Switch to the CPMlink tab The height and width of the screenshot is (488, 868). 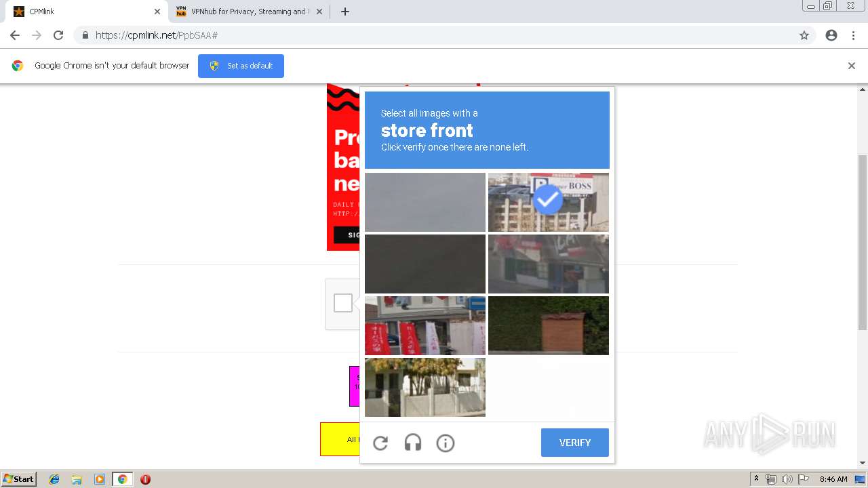tap(87, 12)
